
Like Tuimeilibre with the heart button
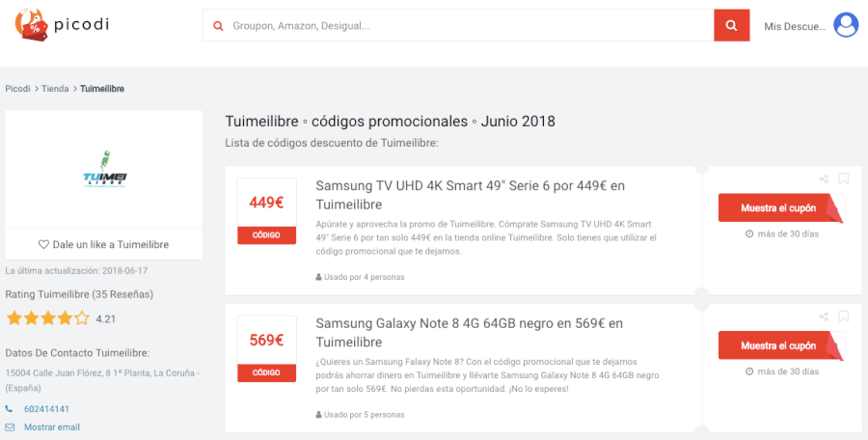103,244
